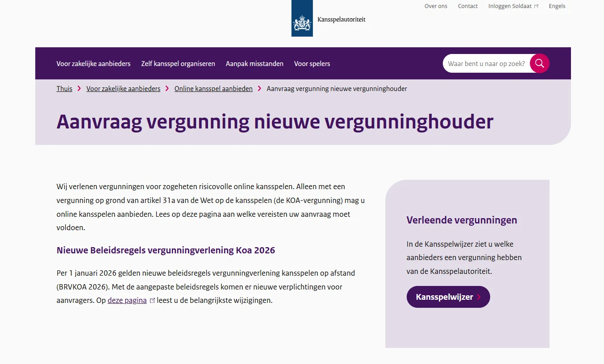Go to 'Thuis' in the breadcrumb
This screenshot has height=364, width=604.
pyautogui.click(x=64, y=89)
